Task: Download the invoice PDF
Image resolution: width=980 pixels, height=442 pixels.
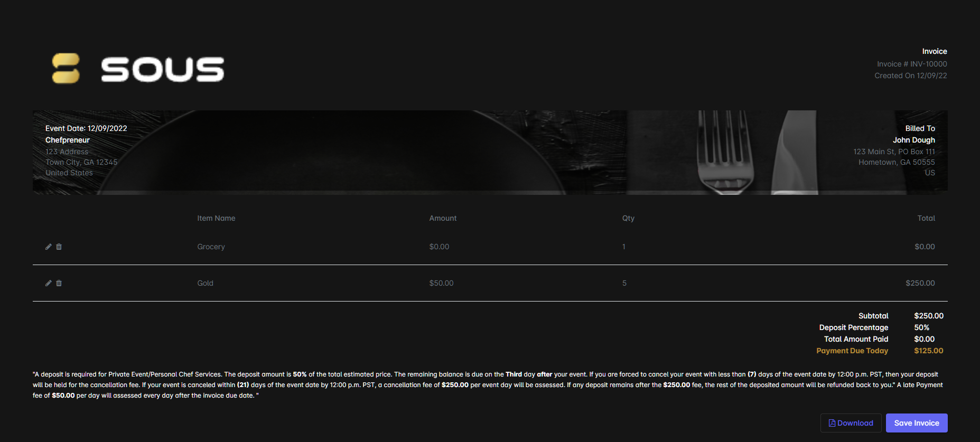Action: (851, 423)
